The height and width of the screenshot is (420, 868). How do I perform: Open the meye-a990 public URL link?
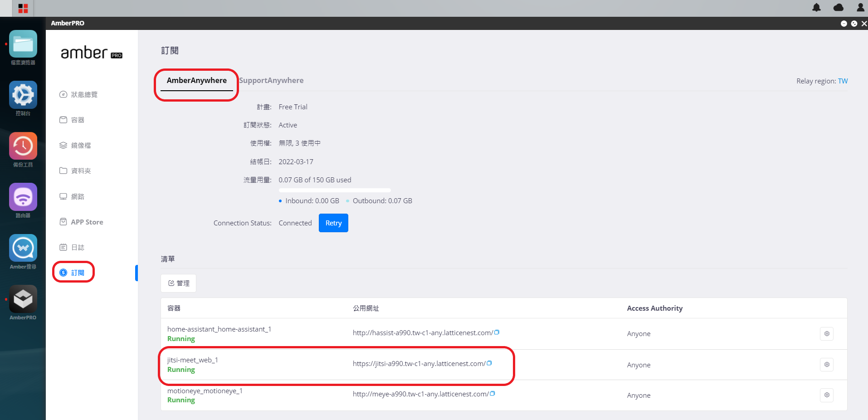pyautogui.click(x=421, y=394)
